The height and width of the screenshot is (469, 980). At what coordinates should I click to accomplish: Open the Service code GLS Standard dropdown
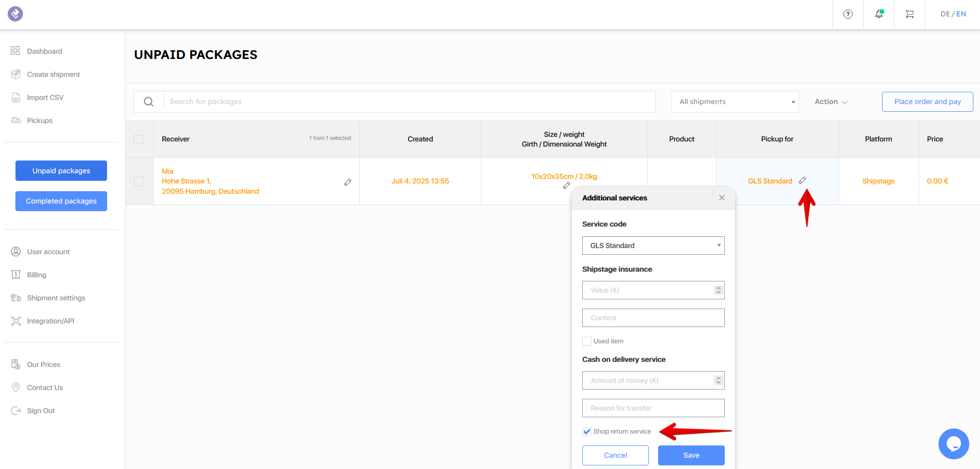pyautogui.click(x=653, y=246)
